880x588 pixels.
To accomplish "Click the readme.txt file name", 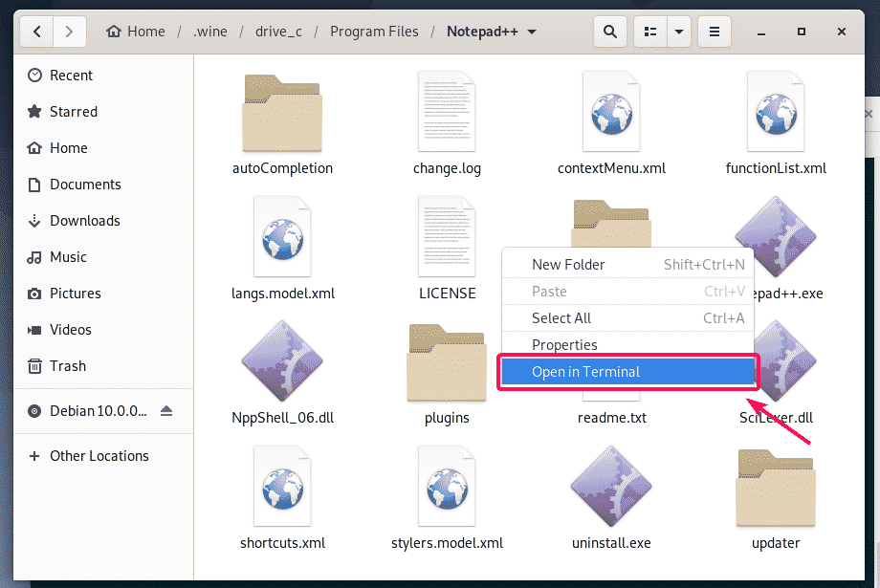I will pos(612,418).
